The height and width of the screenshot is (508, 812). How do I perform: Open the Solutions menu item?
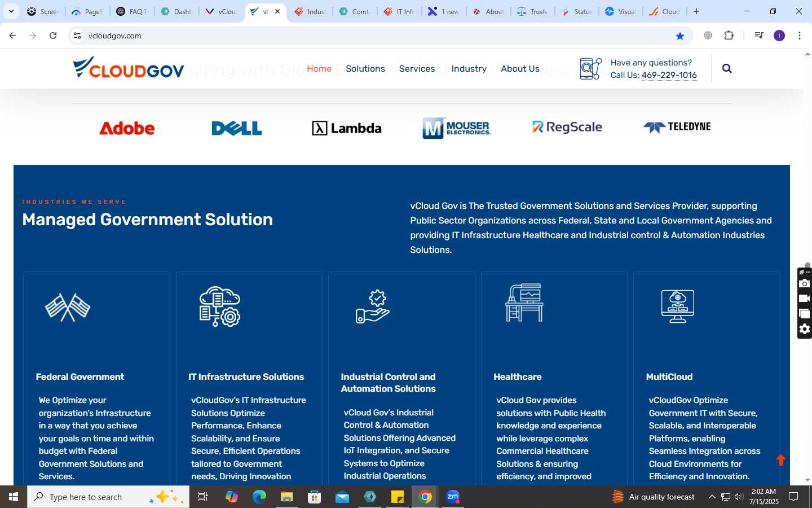[365, 68]
